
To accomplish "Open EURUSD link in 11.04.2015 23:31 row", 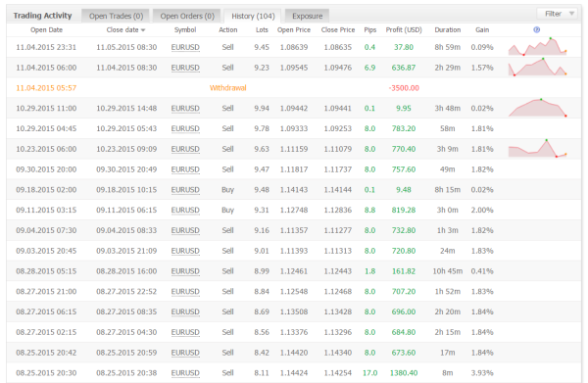I will 185,48.
